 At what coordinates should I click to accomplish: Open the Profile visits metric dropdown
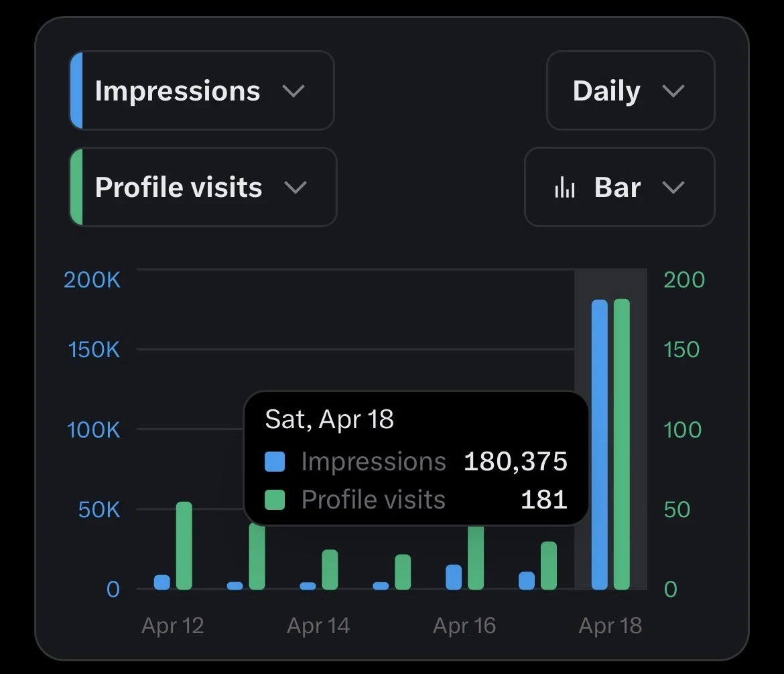coord(203,187)
